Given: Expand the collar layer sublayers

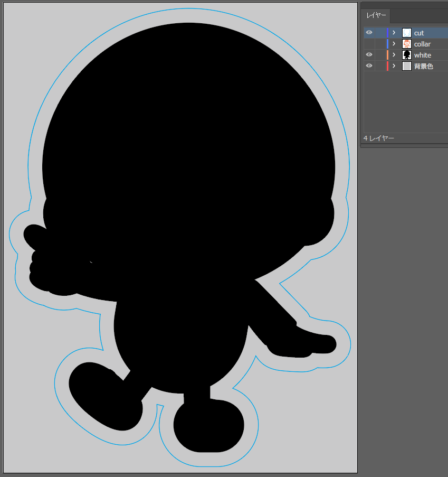Looking at the screenshot, I should (x=394, y=44).
